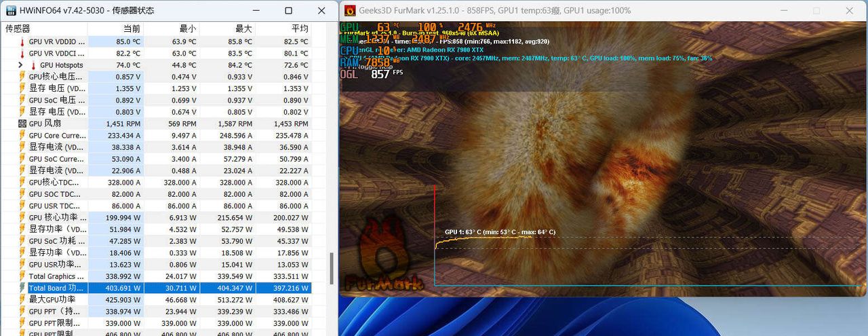
Task: Click the FurMark app icon in its title bar
Action: coord(350,10)
